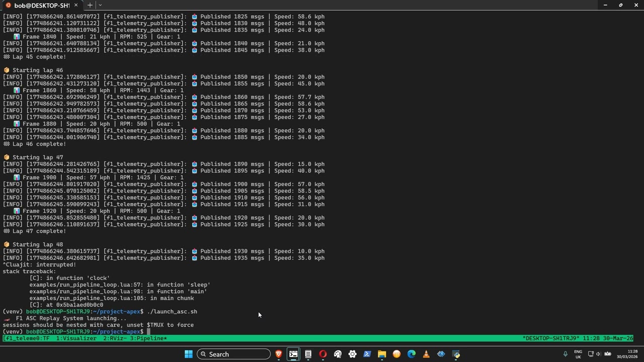Click the 'Published 1825 msgs' log line
The height and width of the screenshot is (362, 644).
pyautogui.click(x=164, y=17)
